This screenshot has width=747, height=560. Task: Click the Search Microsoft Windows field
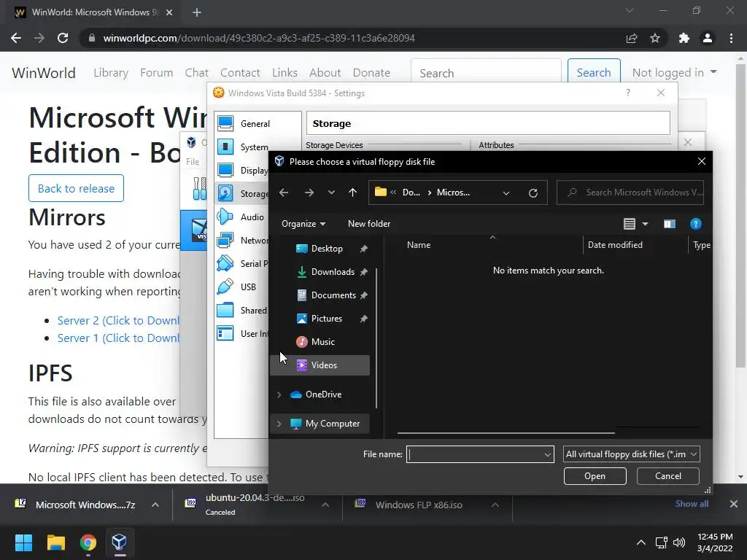630,192
